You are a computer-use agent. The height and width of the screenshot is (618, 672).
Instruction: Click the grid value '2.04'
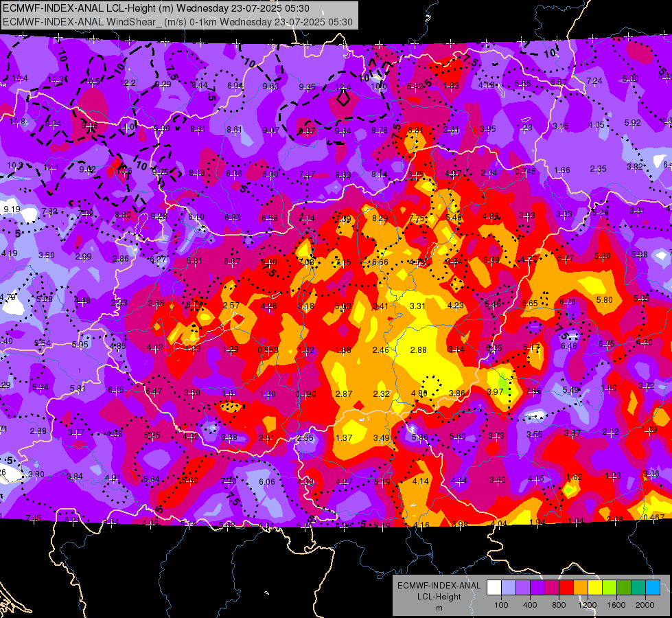tap(489, 173)
